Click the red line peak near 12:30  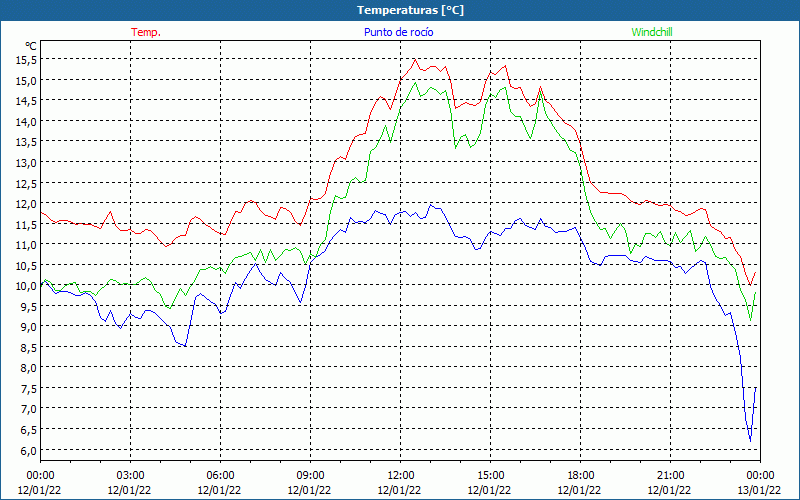415,59
